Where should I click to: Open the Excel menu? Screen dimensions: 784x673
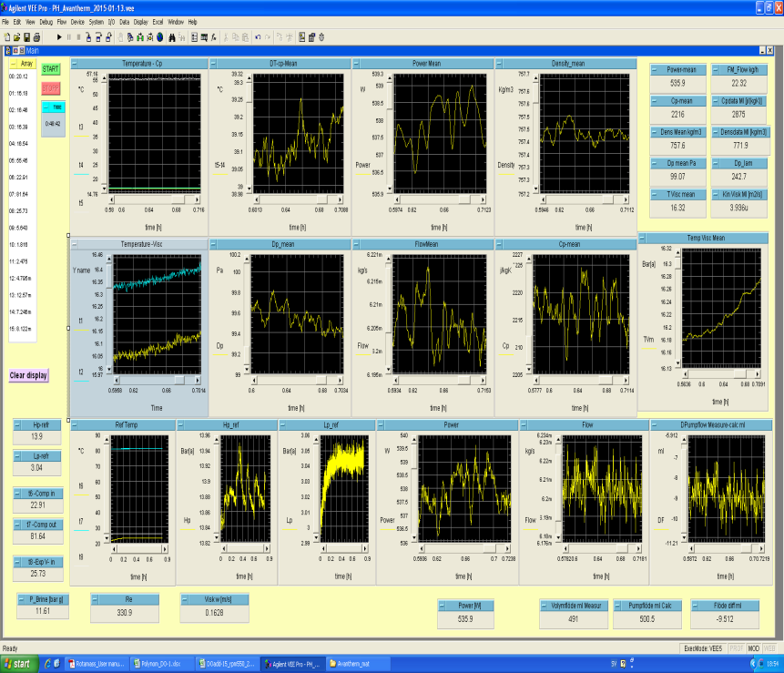tap(158, 22)
